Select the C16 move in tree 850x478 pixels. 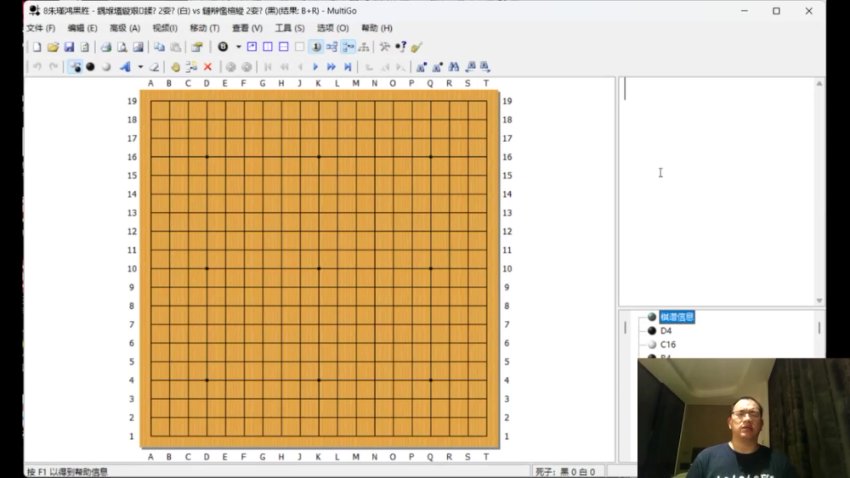(668, 345)
